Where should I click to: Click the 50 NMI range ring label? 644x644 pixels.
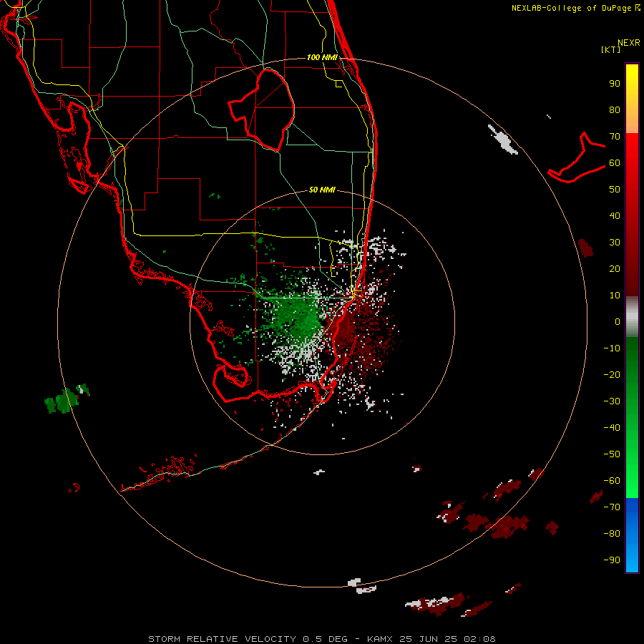[322, 190]
